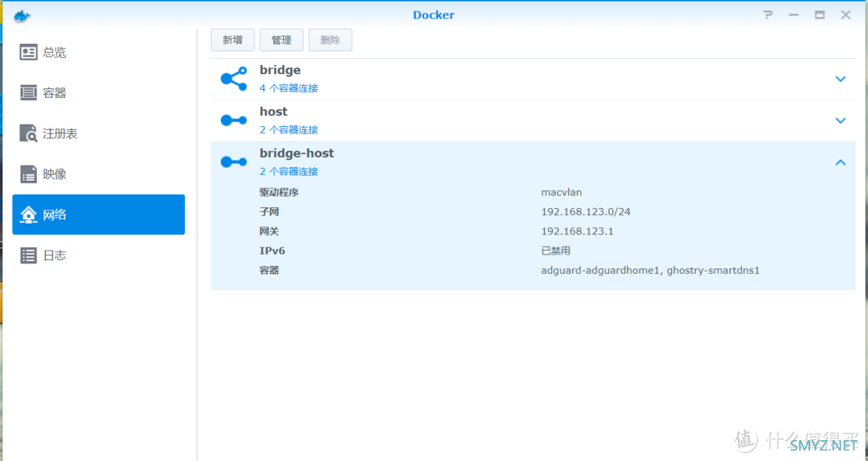Select the 网络 section
868x461 pixels.
point(99,214)
